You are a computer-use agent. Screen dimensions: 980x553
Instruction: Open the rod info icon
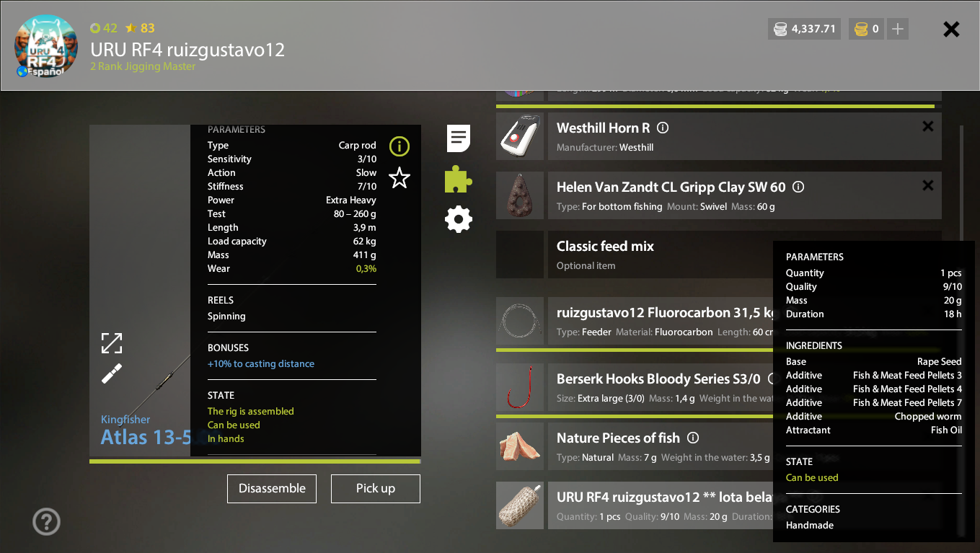[x=399, y=146]
